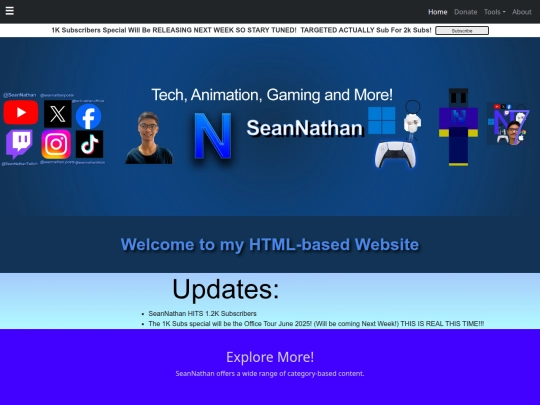The image size is (540, 405).
Task: Open the Instagram icon link
Action: pyautogui.click(x=56, y=144)
